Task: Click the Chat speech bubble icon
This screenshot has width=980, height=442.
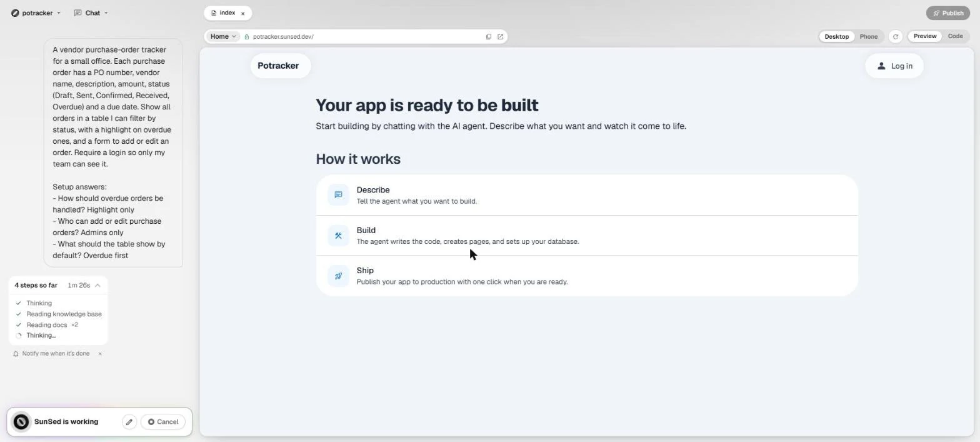Action: pyautogui.click(x=77, y=13)
